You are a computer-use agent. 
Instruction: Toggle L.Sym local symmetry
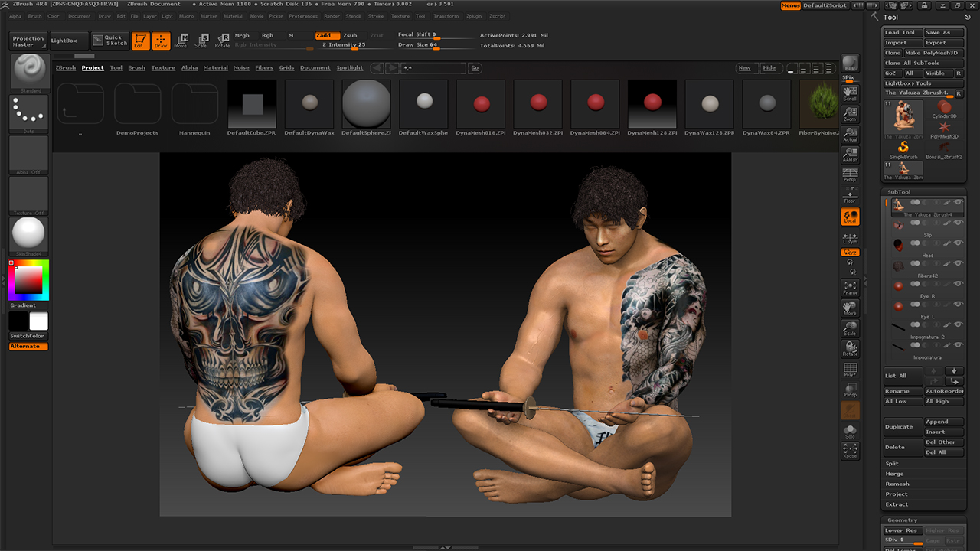850,237
